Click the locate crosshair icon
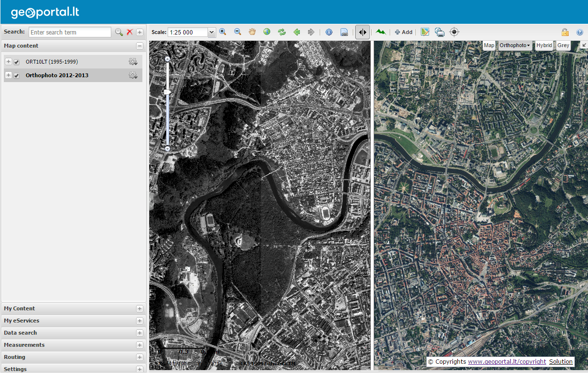This screenshot has width=588, height=373. point(454,32)
